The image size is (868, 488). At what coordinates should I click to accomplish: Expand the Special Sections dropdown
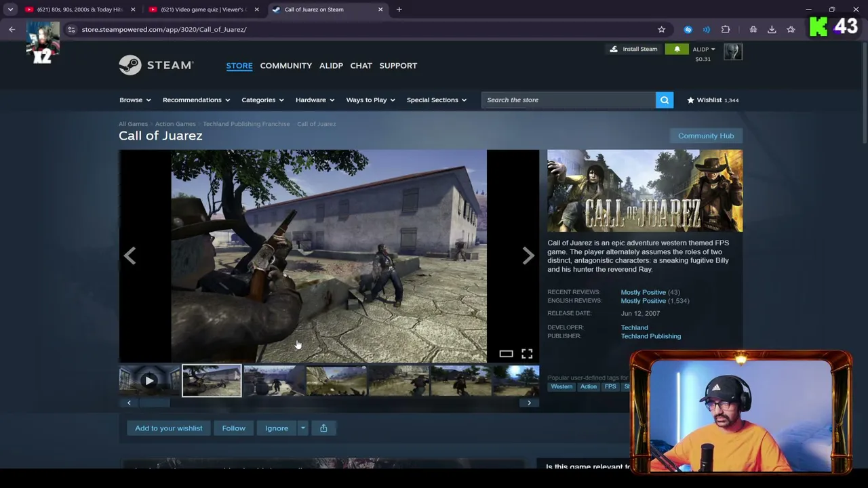[436, 100]
